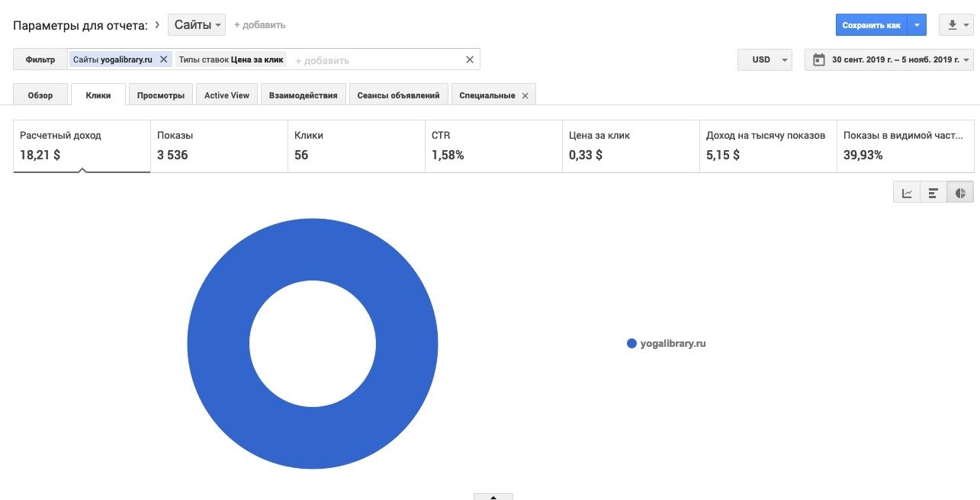Select the CTR metric card
This screenshot has height=500, width=980.
pos(493,146)
